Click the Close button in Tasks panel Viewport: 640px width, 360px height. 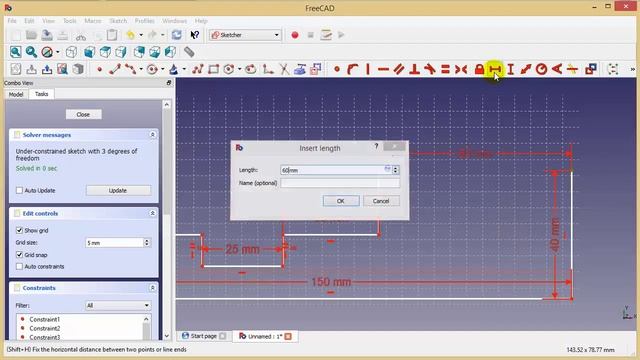tap(83, 114)
